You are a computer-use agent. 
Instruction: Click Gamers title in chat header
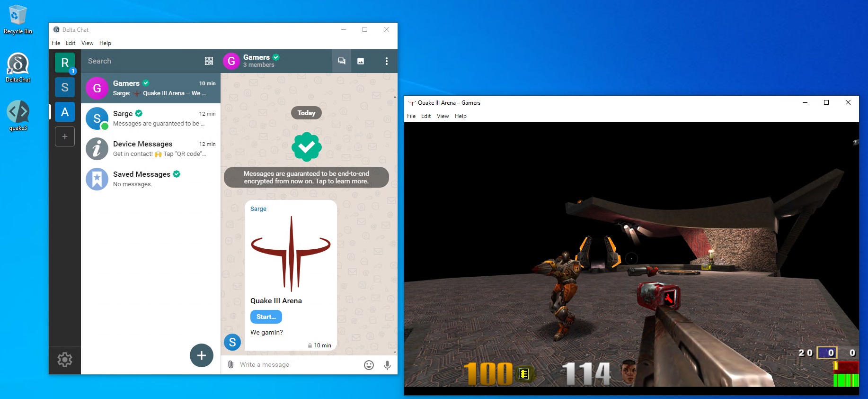257,57
